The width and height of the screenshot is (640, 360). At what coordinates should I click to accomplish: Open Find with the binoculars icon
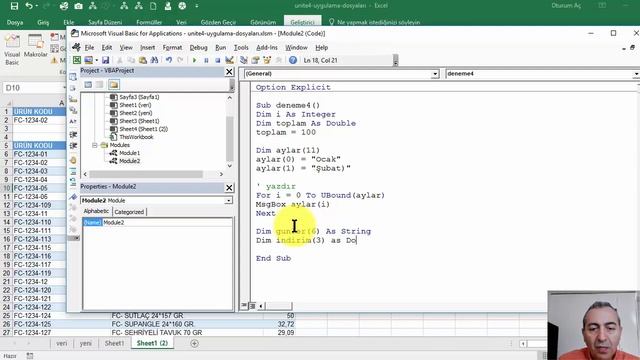coord(154,60)
